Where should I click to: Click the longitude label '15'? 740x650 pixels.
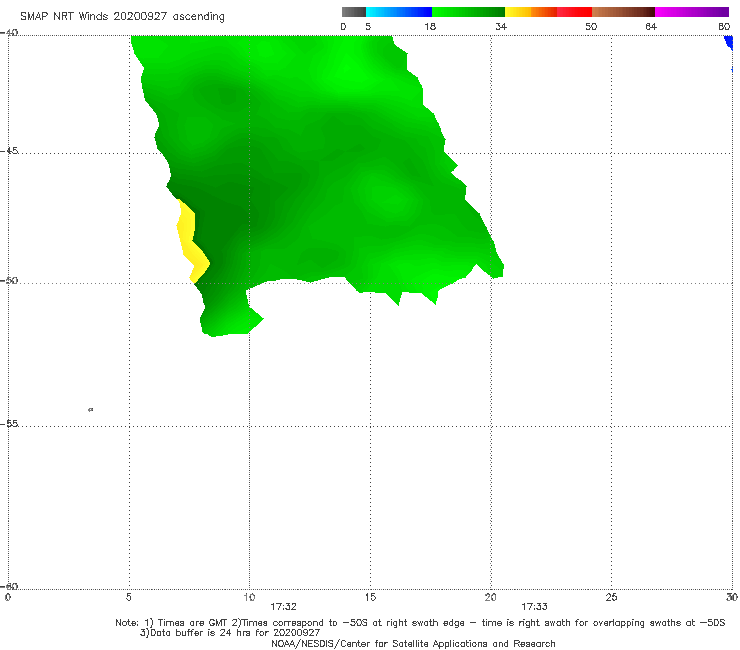370,597
